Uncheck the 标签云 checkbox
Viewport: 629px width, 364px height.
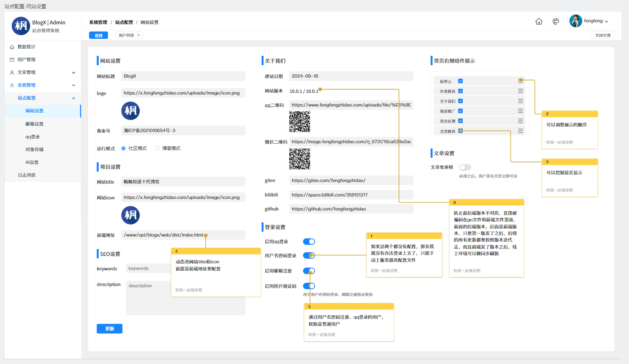461,81
